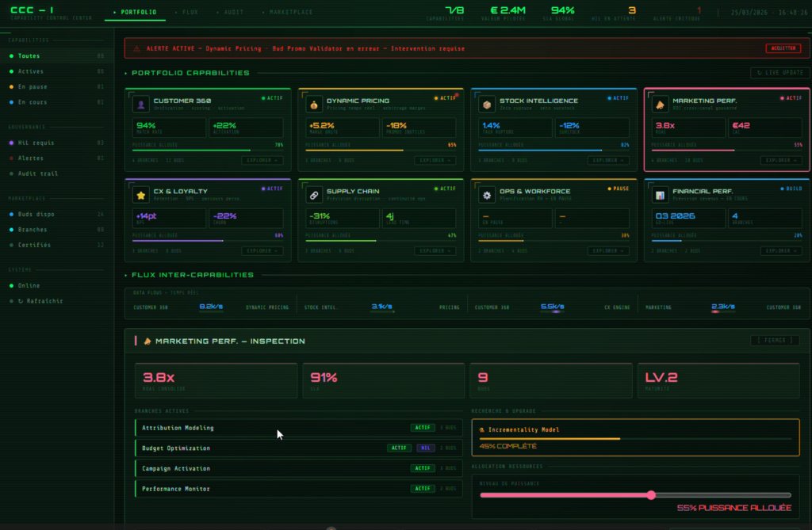The width and height of the screenshot is (812, 530).
Task: Click the Stock Intelligence box icon
Action: coord(486,105)
